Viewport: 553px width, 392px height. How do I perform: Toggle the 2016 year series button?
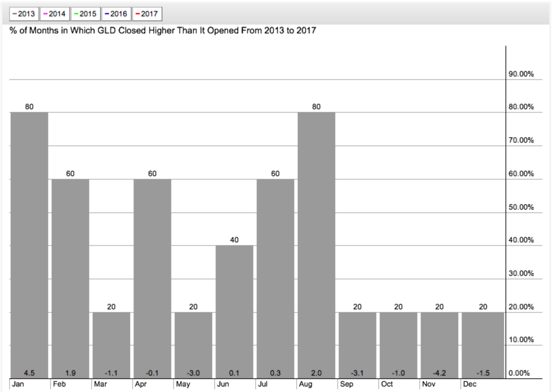click(116, 14)
